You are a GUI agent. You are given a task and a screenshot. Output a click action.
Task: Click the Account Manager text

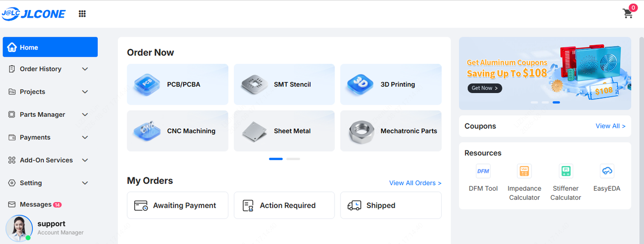(x=60, y=232)
